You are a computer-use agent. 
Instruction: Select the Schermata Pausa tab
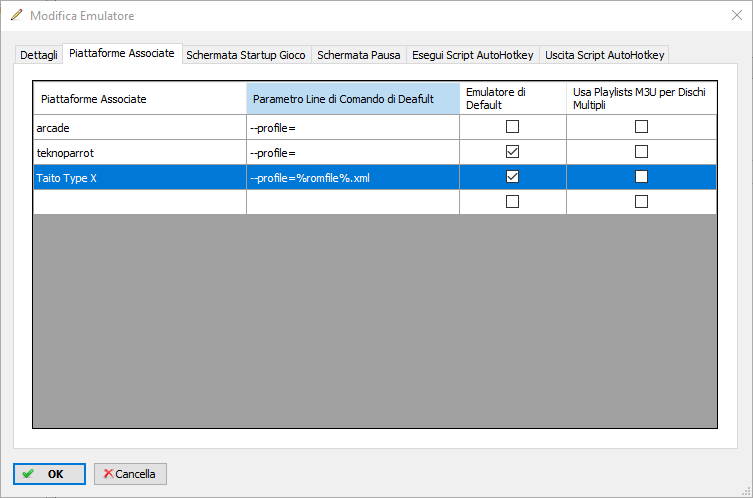[358, 55]
